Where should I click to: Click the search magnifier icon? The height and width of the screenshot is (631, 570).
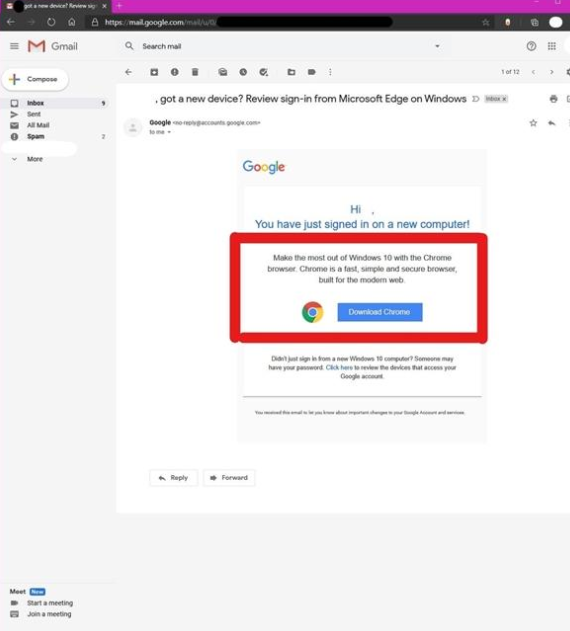(129, 46)
